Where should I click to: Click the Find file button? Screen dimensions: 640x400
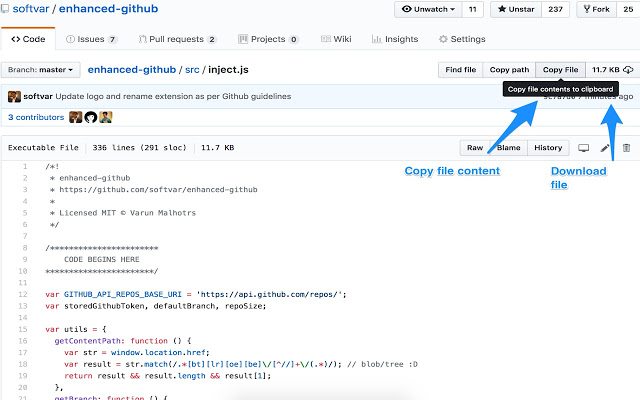(460, 70)
